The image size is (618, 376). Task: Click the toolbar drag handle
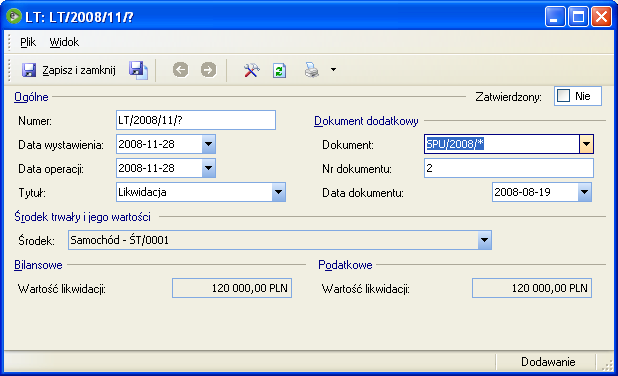pyautogui.click(x=9, y=70)
